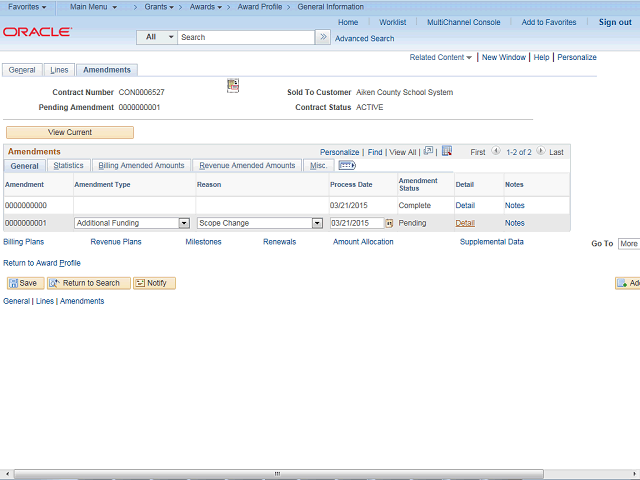
Task: Click the Return to Search button
Action: 89,283
